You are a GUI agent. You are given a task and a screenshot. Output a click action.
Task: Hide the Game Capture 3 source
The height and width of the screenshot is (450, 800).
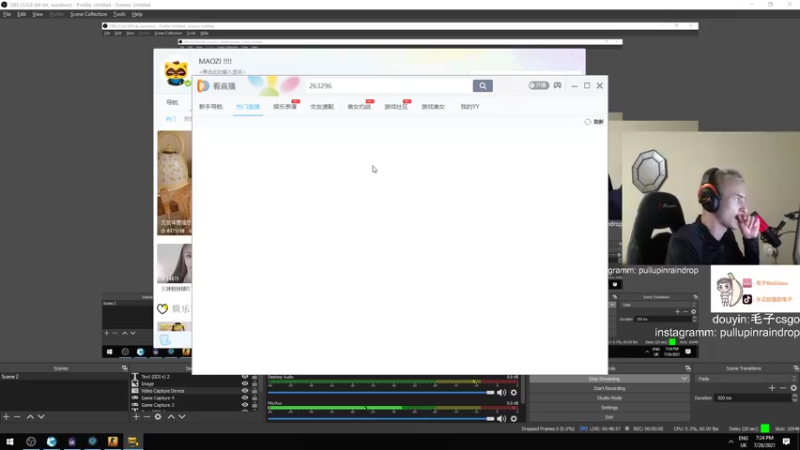(x=245, y=405)
